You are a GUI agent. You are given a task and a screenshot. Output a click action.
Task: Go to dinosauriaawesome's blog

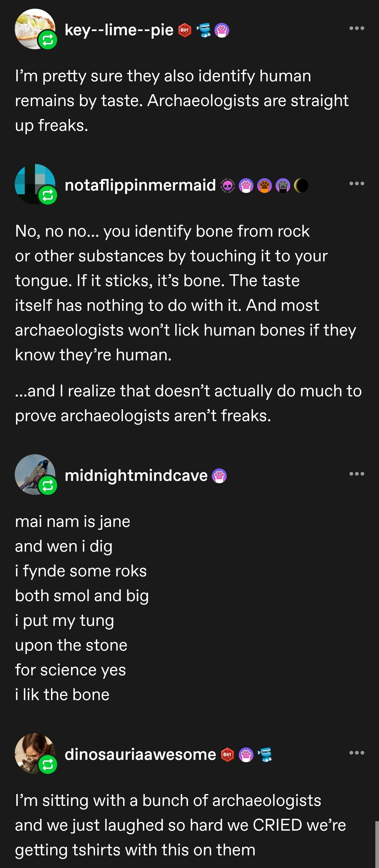[140, 754]
